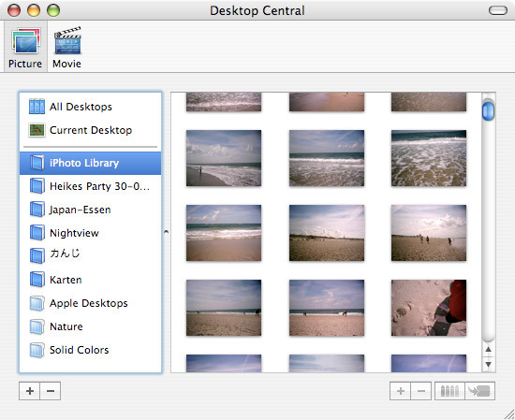This screenshot has width=515, height=420.
Task: Click the iPhoto Library album icon
Action: [x=37, y=163]
